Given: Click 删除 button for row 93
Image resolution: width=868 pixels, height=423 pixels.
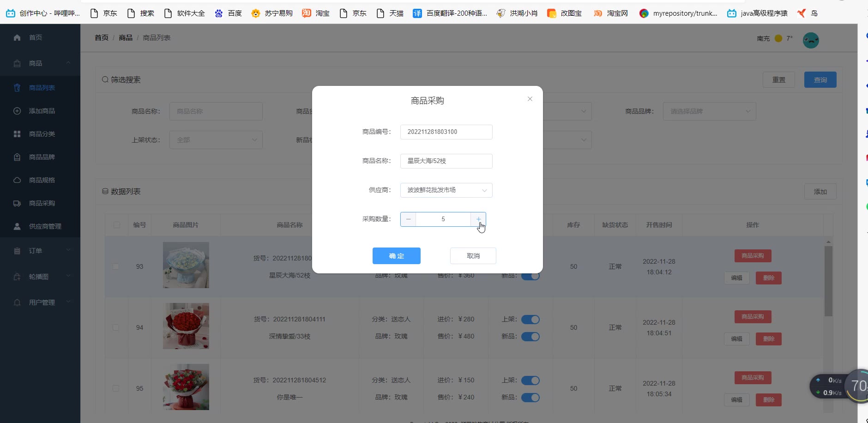Looking at the screenshot, I should [x=769, y=278].
